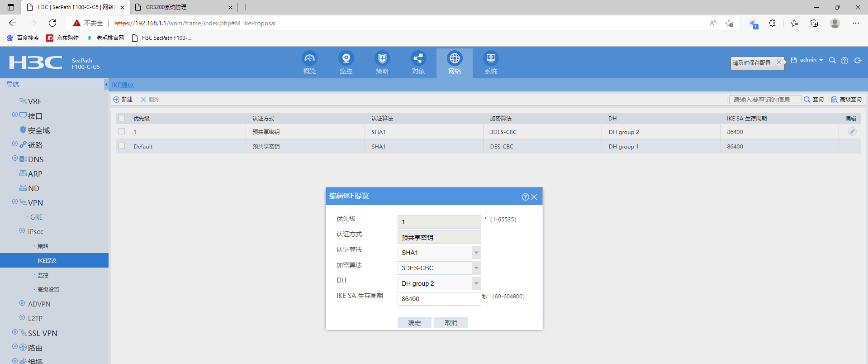The height and width of the screenshot is (364, 868).
Task: Open the 概览 overview icon
Action: pyautogui.click(x=309, y=59)
